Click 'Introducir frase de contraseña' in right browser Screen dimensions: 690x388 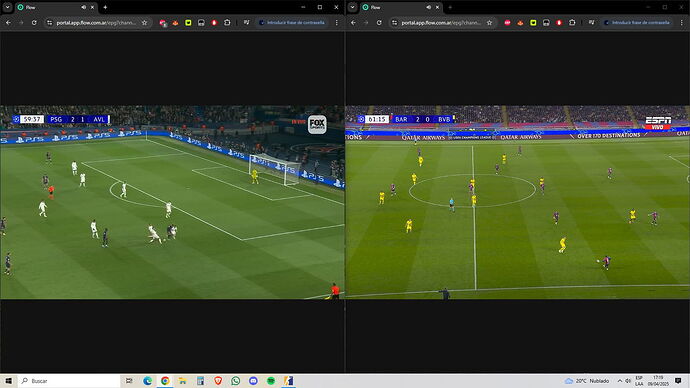click(640, 22)
